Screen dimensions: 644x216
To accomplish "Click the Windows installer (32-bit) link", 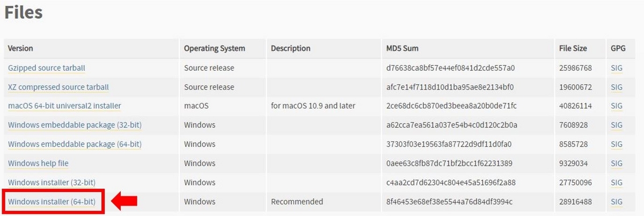I will tap(52, 182).
